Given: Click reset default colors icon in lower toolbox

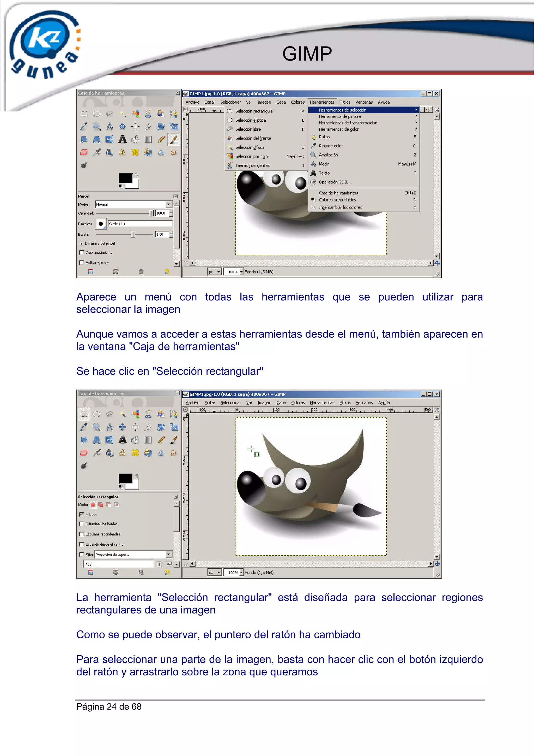Looking at the screenshot, I should (121, 487).
